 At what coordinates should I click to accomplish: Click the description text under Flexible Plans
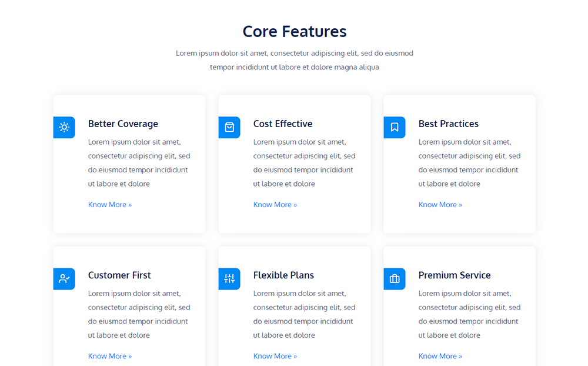(x=304, y=314)
